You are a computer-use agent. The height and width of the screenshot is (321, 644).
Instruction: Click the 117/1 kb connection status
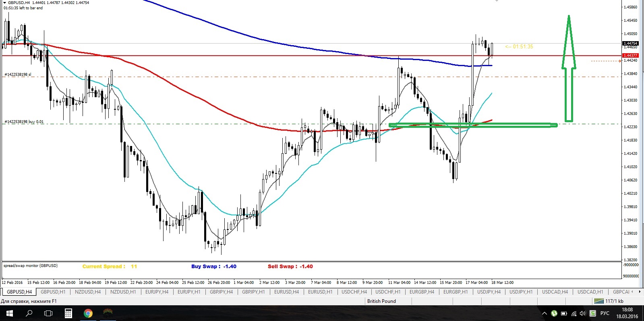pyautogui.click(x=614, y=301)
